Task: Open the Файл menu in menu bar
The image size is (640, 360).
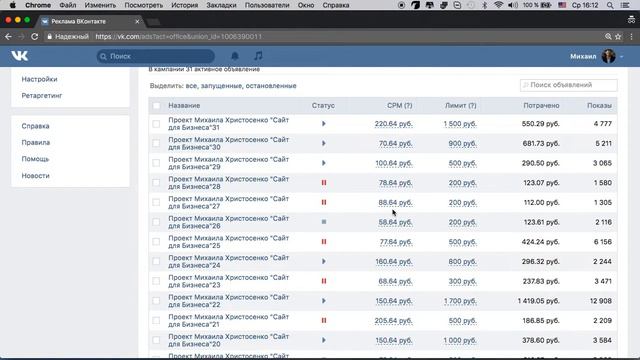Action: click(68, 5)
